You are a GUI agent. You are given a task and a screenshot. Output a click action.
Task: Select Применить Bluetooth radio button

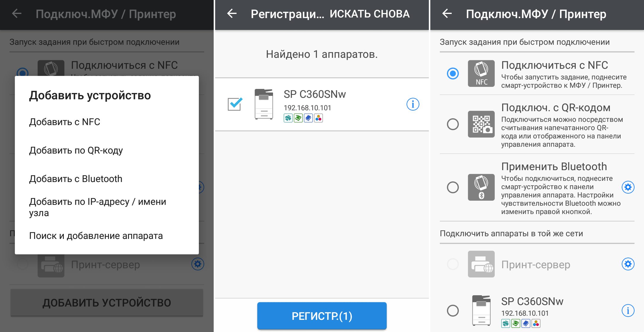(453, 187)
